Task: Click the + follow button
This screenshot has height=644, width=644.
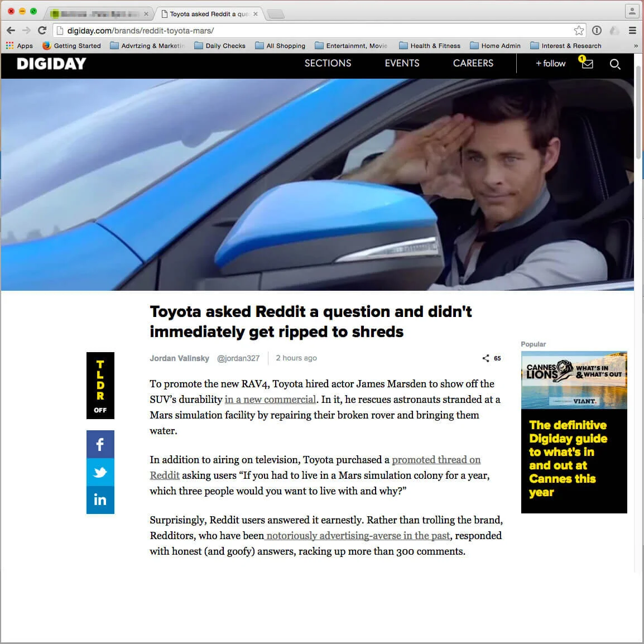Action: [x=550, y=63]
